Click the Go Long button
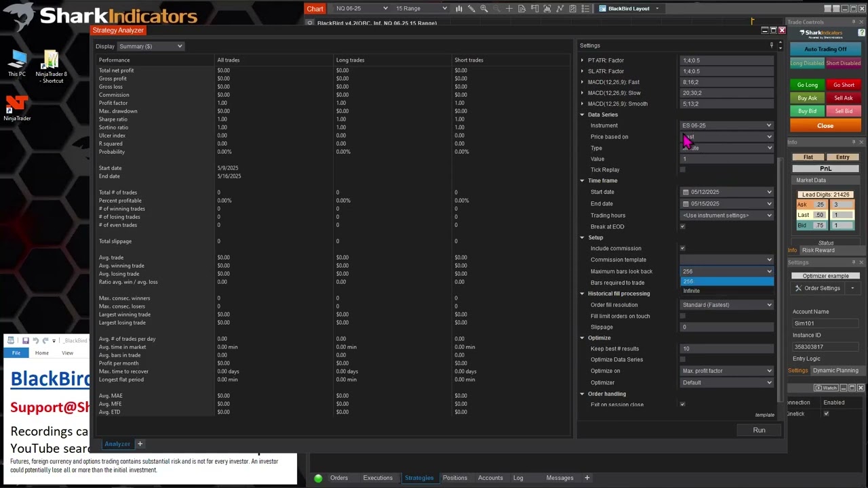 [x=807, y=85]
